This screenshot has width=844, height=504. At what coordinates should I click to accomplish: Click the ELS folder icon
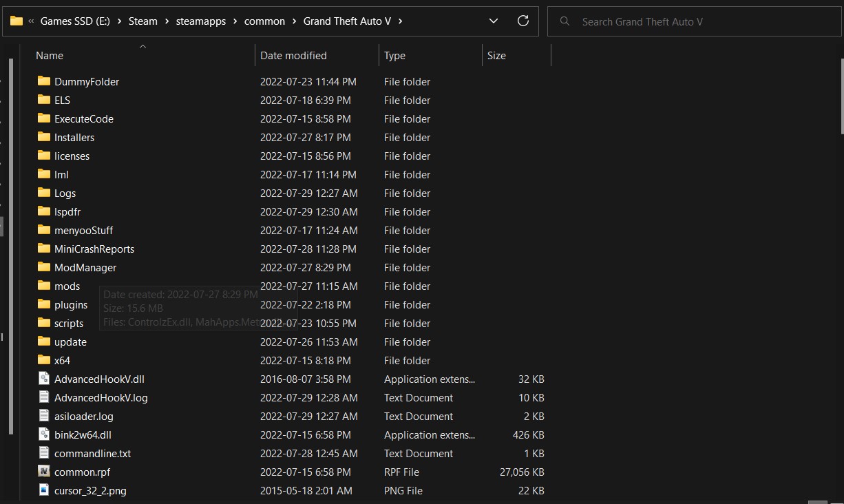(x=44, y=100)
